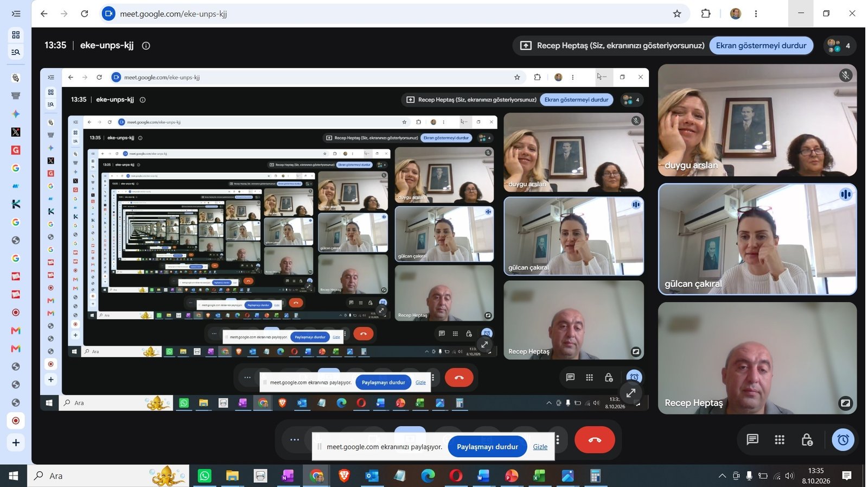
Task: Reload the page in the outermost browser
Action: point(85,14)
